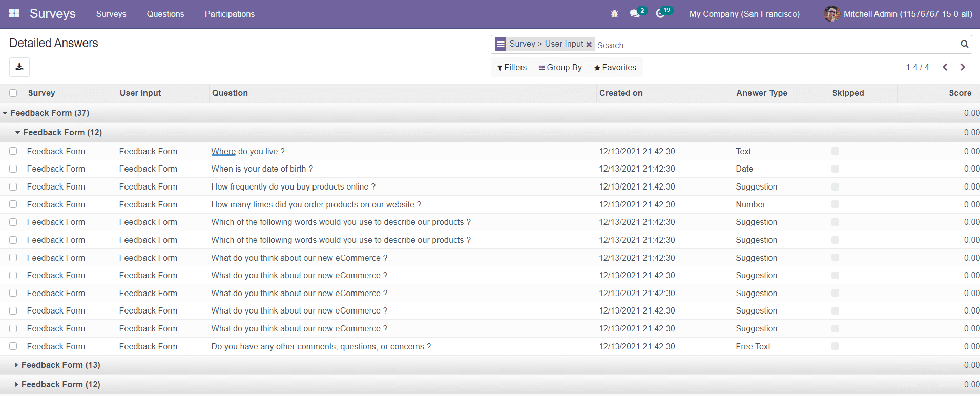Select the 'When is your date of birth' row checkbox
Image resolution: width=980 pixels, height=396 pixels.
(13, 169)
